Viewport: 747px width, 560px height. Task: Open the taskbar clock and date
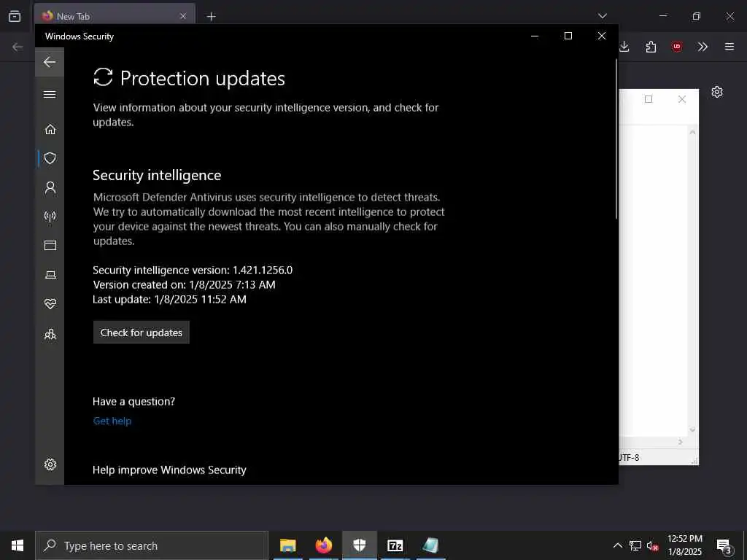coord(685,545)
